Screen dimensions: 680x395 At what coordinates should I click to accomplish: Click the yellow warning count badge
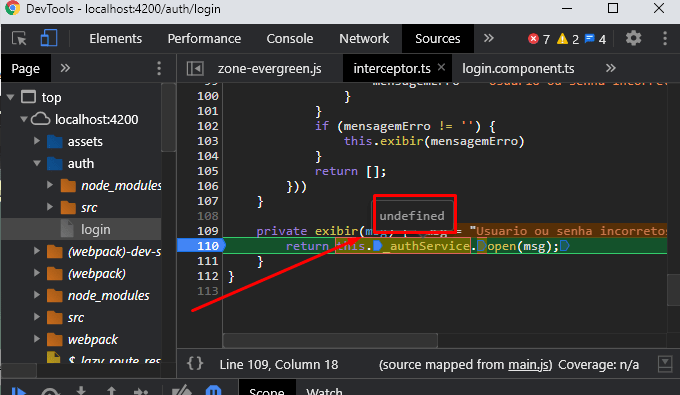pos(568,39)
